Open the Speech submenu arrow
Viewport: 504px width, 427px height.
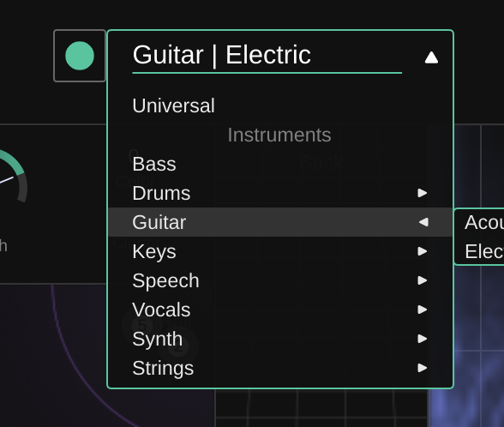tap(423, 280)
